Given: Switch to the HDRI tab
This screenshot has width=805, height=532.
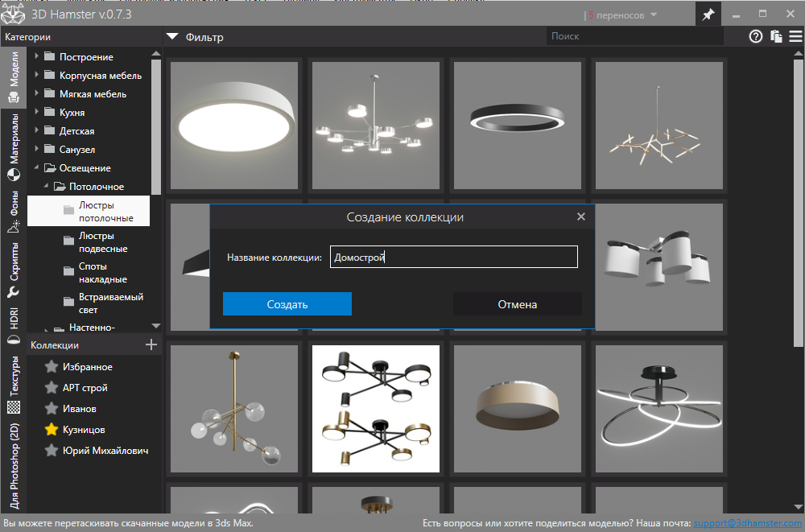Looking at the screenshot, I should (14, 326).
